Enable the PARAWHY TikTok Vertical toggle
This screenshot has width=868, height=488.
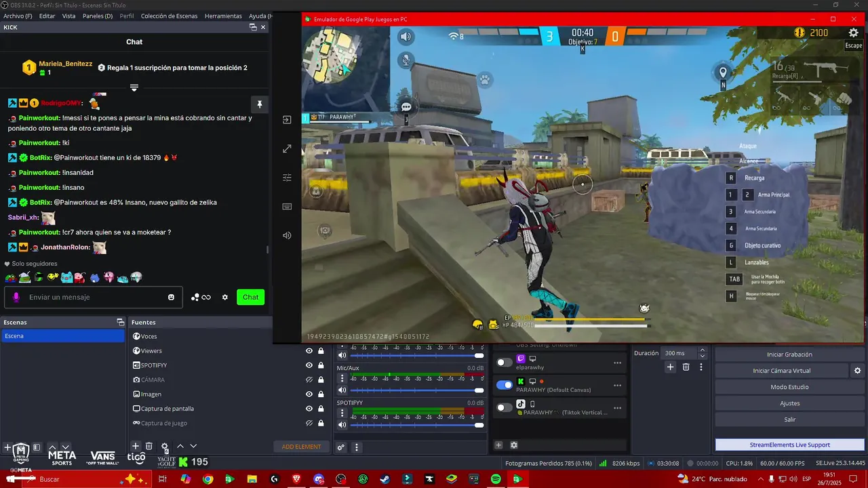[505, 407]
